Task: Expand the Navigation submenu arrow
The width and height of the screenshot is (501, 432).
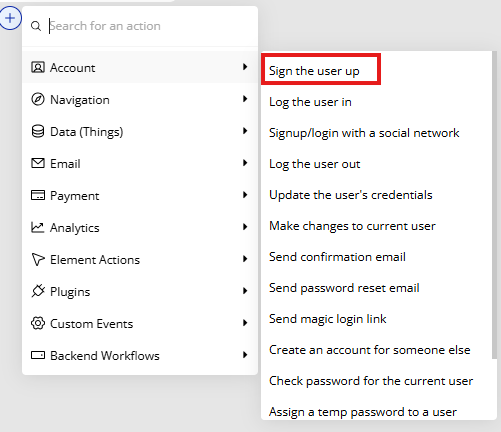Action: coord(245,99)
